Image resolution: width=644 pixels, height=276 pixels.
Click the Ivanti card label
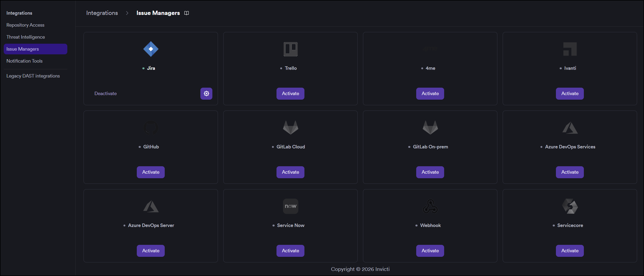(570, 68)
